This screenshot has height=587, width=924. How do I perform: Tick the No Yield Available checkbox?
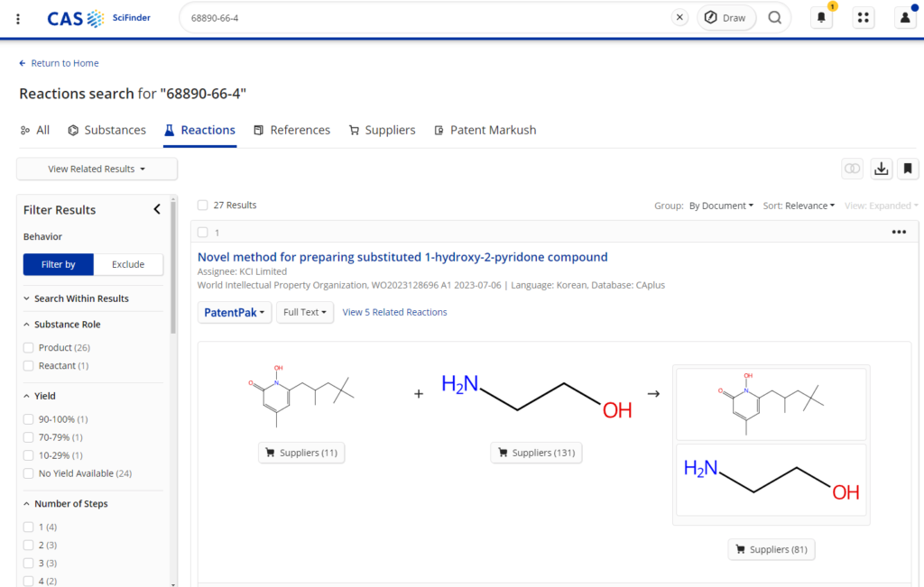pyautogui.click(x=29, y=473)
